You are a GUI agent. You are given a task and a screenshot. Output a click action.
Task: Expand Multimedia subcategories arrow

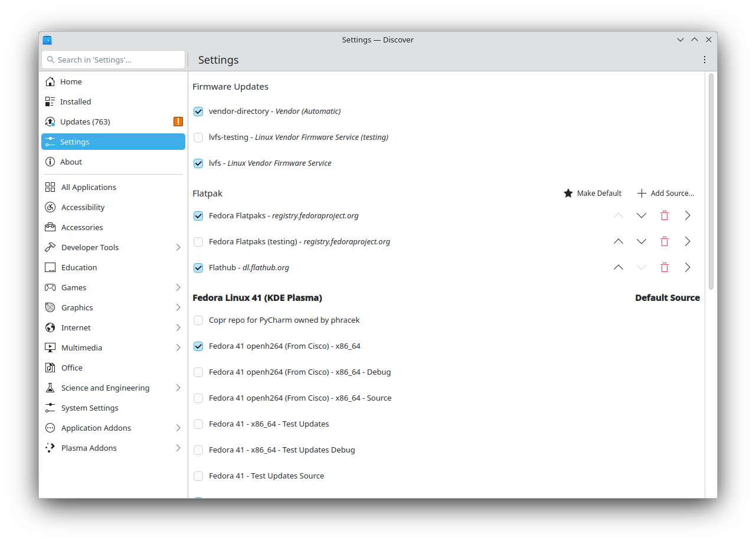pos(178,348)
